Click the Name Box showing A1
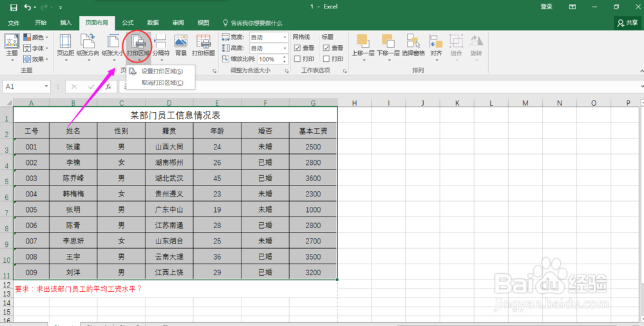This screenshot has width=644, height=326. (x=23, y=87)
